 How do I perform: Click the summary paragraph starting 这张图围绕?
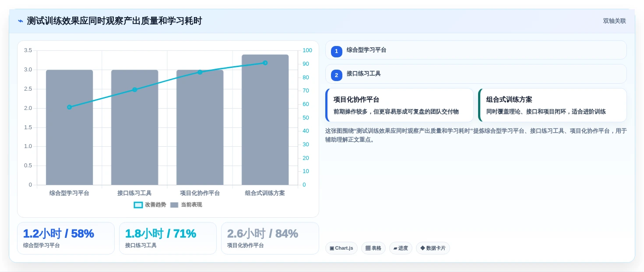coord(476,135)
